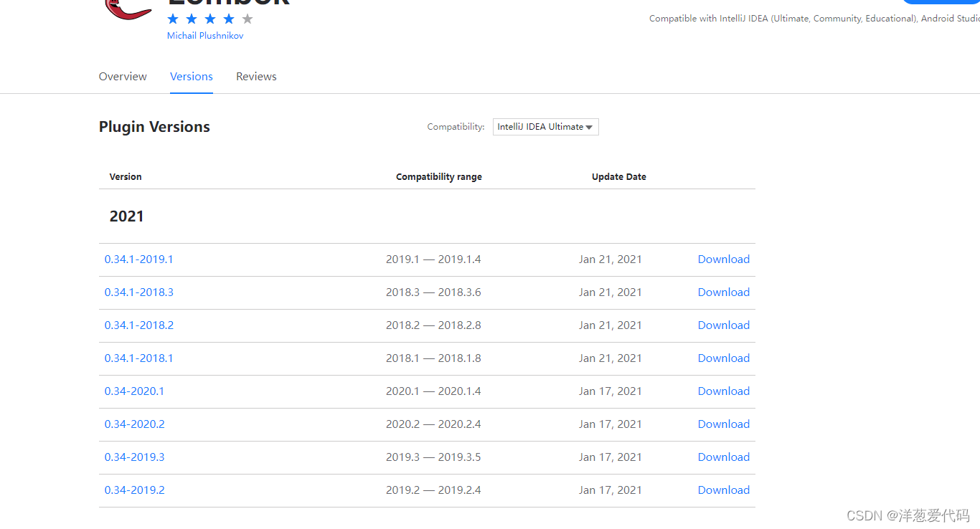Select the Versions tab
The image size is (980, 529).
point(192,77)
